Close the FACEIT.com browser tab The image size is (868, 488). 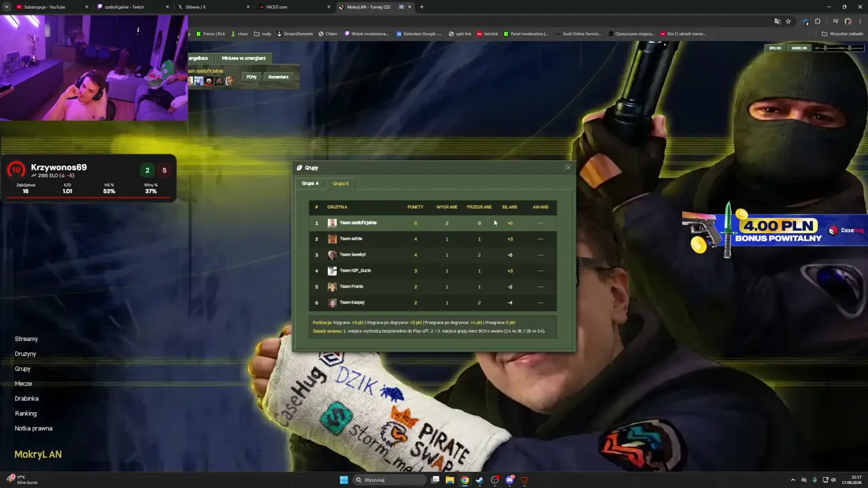329,7
